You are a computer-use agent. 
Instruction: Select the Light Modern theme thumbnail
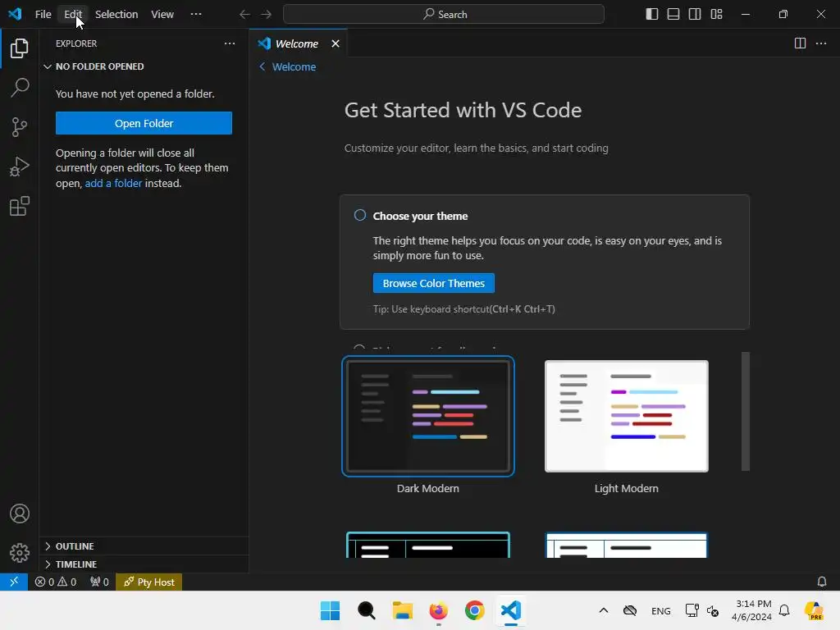point(626,416)
